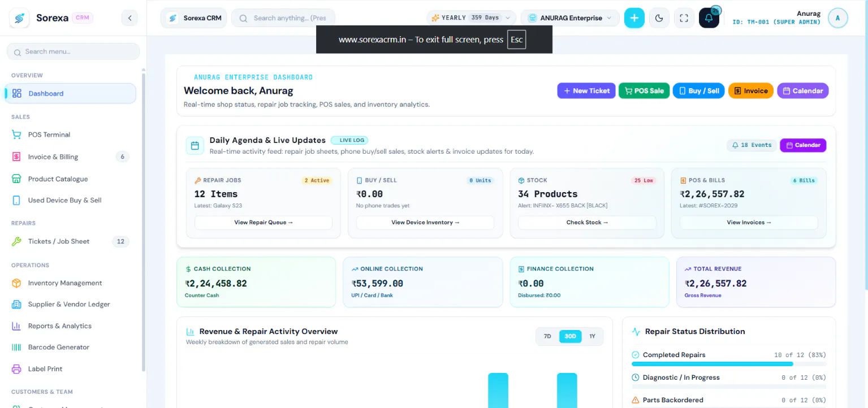Click the Inventory Management box icon

pos(17,283)
